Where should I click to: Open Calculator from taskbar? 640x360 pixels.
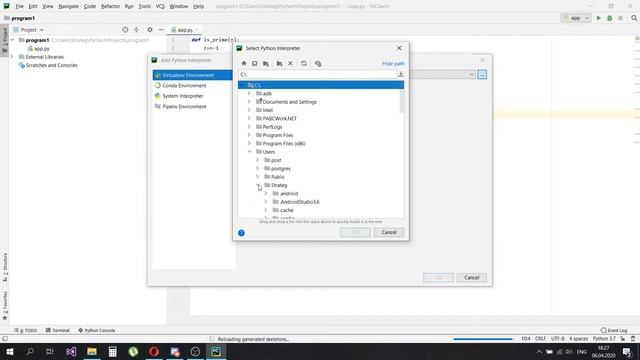(113, 351)
